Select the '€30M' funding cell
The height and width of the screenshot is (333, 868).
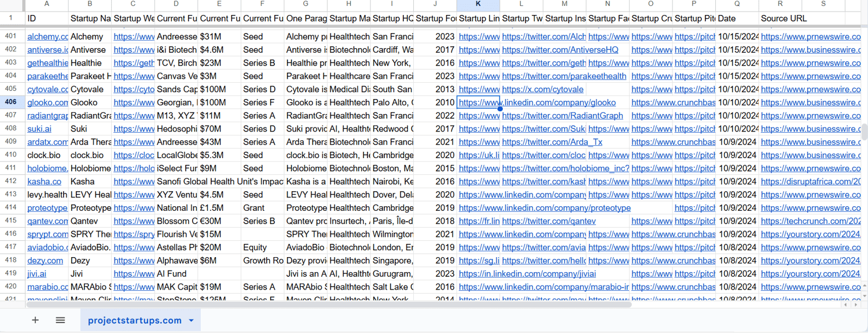(x=219, y=221)
